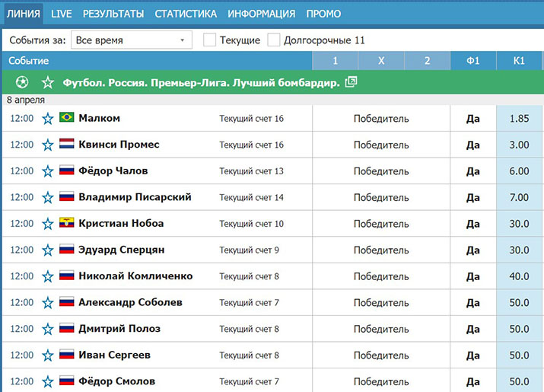This screenshot has height=392, width=544.
Task: Click 'Текущий счет 14' in Писарский row
Action: point(252,198)
